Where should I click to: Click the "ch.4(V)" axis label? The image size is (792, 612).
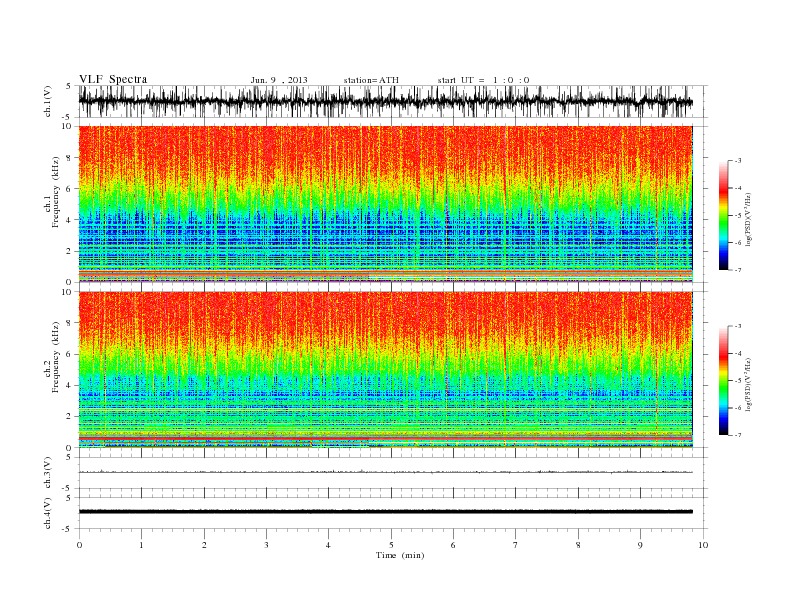click(48, 513)
